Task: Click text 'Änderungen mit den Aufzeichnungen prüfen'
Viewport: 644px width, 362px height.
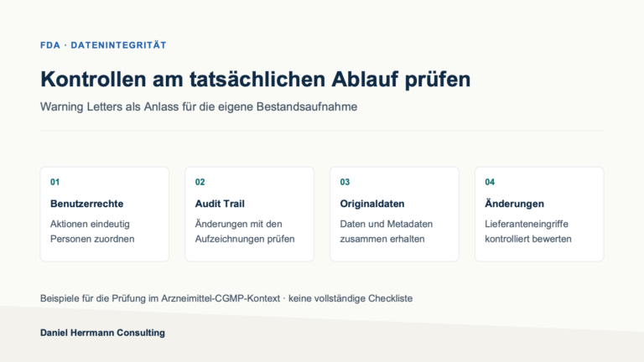Action: tap(245, 231)
